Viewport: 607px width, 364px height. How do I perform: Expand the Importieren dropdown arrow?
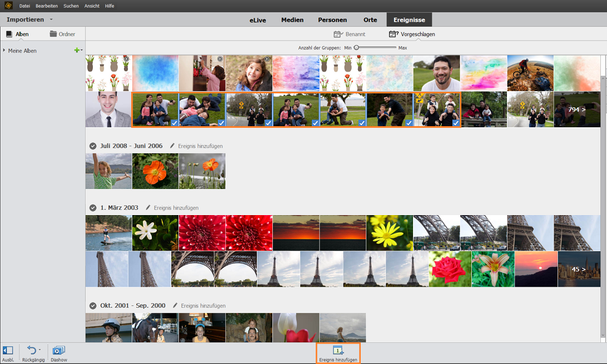coord(51,19)
